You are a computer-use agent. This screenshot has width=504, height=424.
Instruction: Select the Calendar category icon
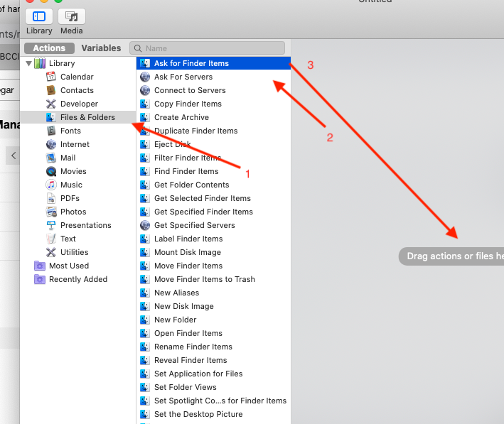coord(51,77)
